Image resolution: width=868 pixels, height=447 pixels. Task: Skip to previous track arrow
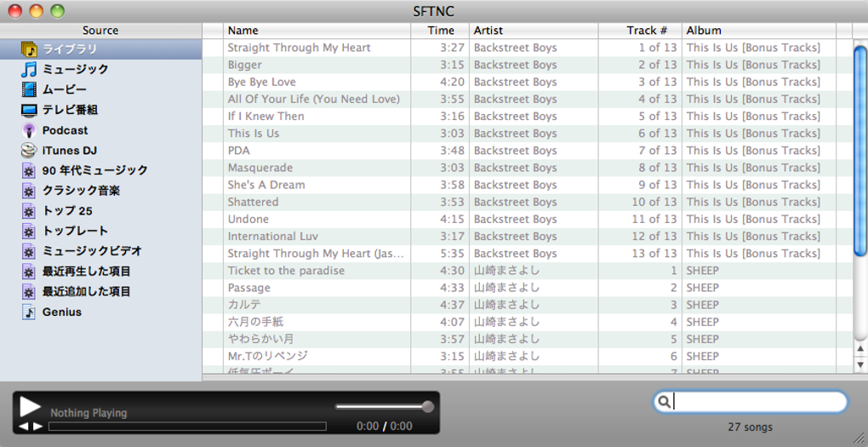[x=23, y=426]
